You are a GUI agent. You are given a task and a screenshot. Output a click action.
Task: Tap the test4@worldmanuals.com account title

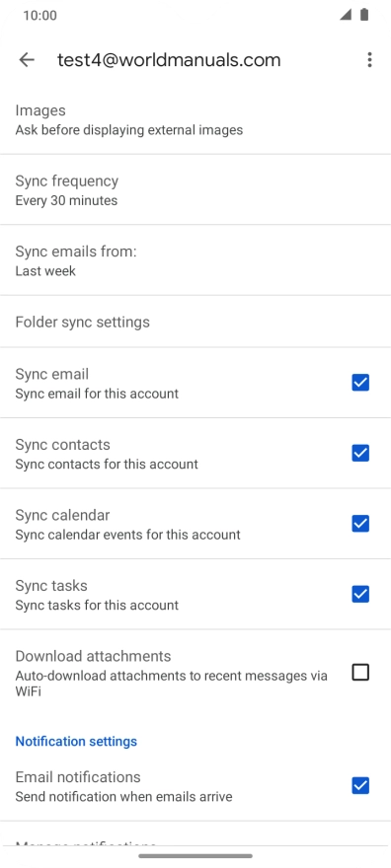click(x=169, y=60)
